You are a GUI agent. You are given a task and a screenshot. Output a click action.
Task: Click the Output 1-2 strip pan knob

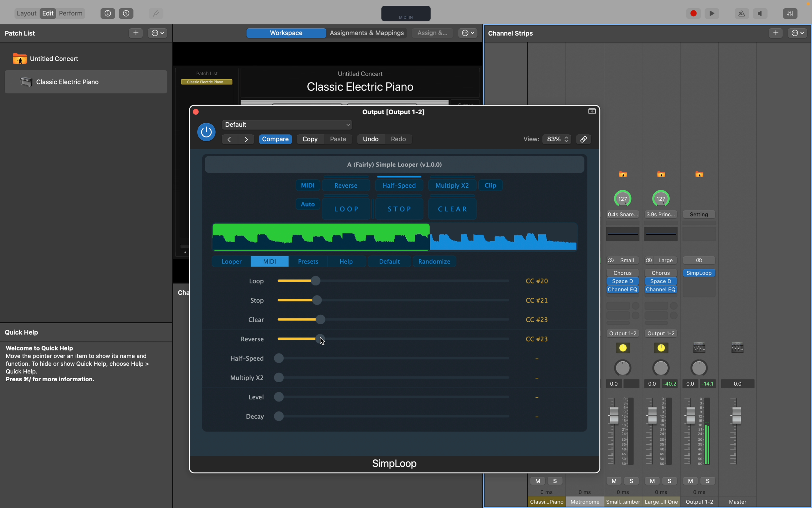tap(699, 368)
